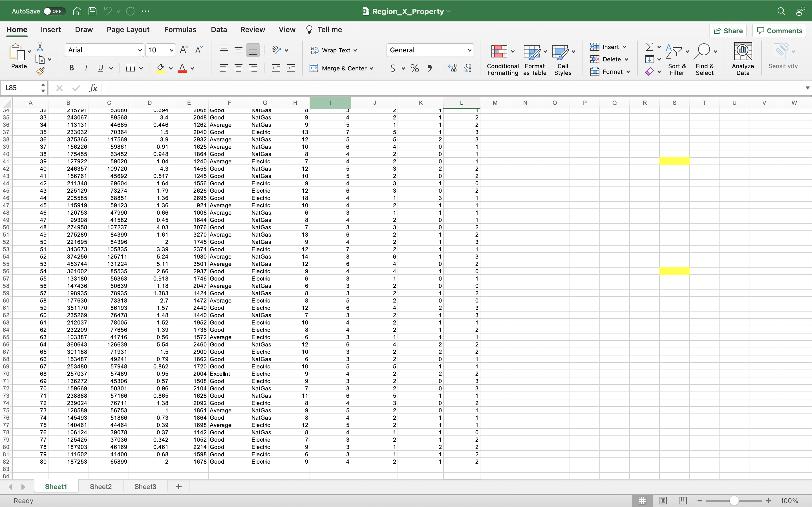
Task: Click the Share button
Action: tap(728, 30)
